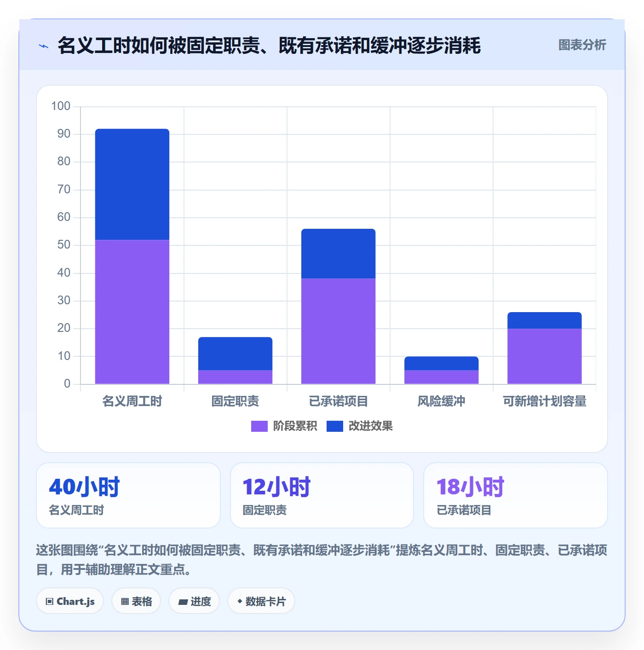
Task: Click the blue segment of 可新增计划容量 bar
Action: point(544,320)
